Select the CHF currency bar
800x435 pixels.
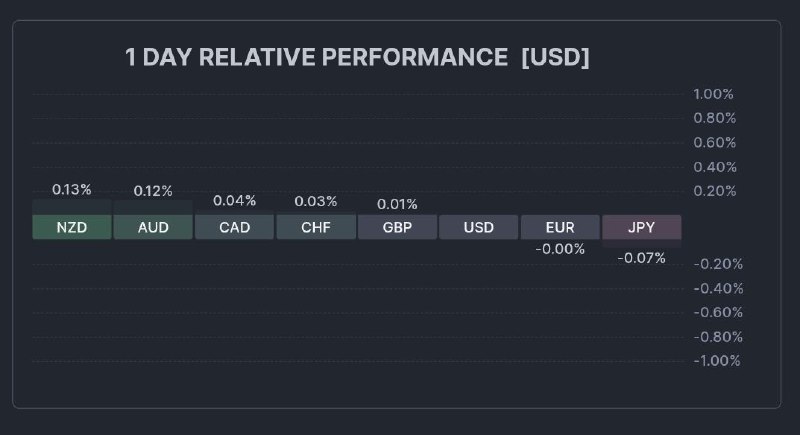coord(316,227)
